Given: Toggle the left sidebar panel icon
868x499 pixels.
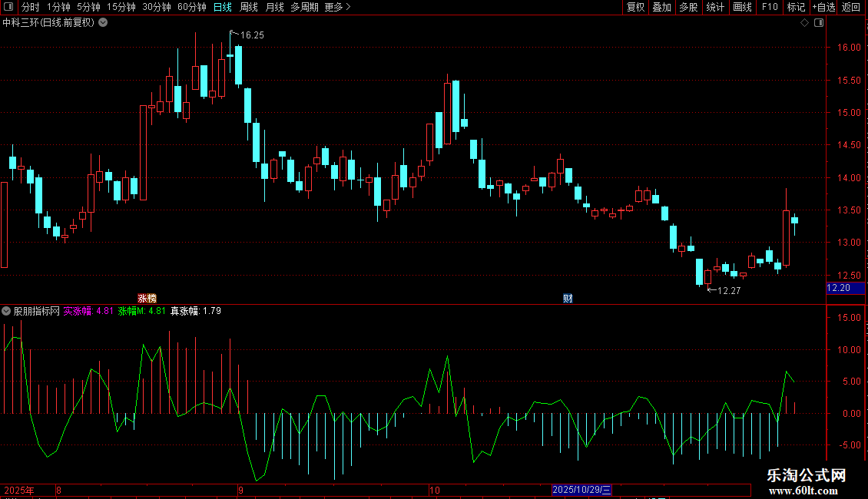Looking at the screenshot, I should click(x=8, y=7).
